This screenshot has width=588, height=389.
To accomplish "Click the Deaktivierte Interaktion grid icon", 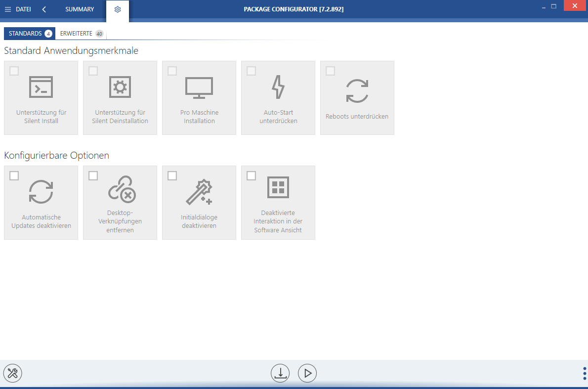I will [278, 187].
